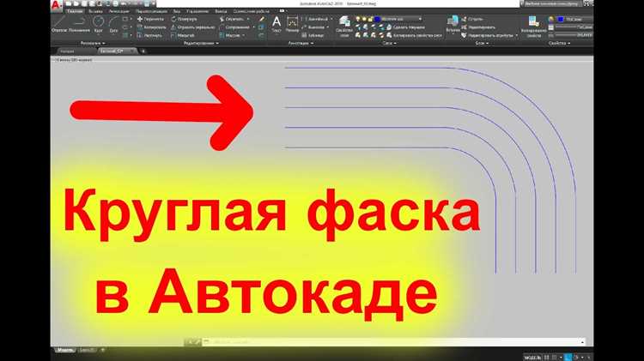Open Свойства слоя (Layer Properties)
Screen dimensions: 644x361
pyautogui.click(x=344, y=27)
